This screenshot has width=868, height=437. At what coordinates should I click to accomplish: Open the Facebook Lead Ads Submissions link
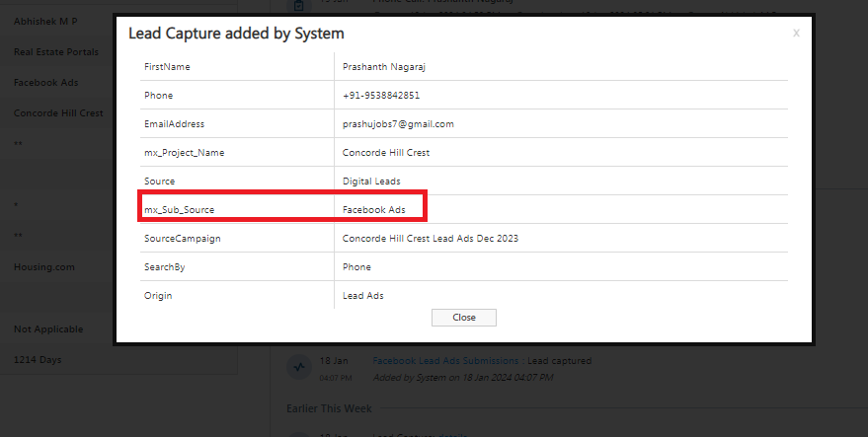(446, 361)
